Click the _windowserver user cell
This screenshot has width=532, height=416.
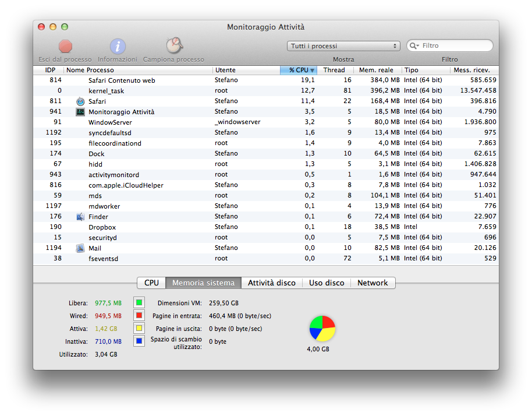pos(237,122)
